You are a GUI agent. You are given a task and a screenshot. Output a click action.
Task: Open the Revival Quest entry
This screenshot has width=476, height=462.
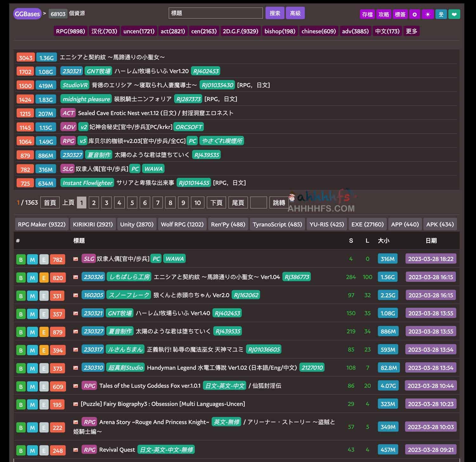(117, 450)
